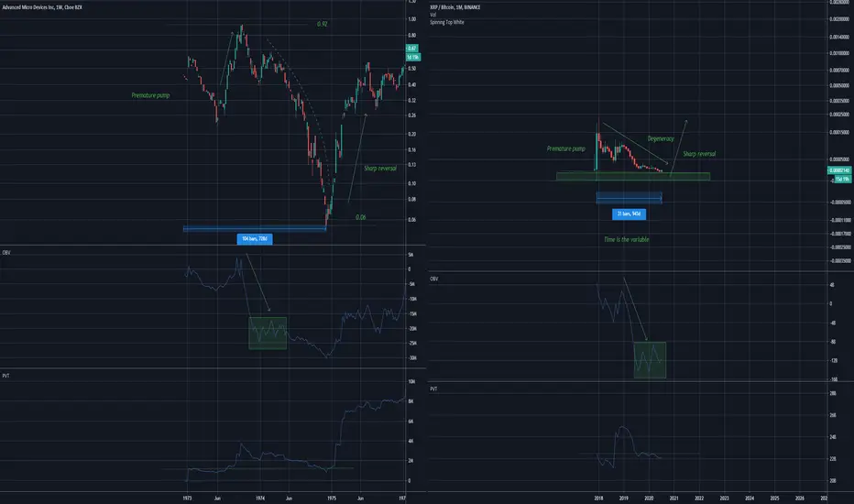
Task: Select the 104 bars date range label
Action: 255,238
